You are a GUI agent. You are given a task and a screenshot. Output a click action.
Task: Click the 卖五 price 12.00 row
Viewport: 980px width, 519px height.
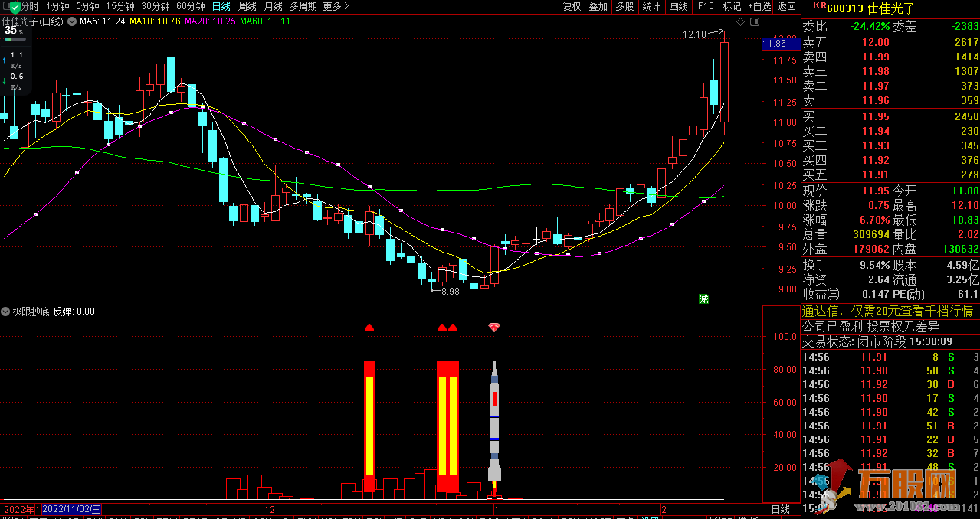890,43
